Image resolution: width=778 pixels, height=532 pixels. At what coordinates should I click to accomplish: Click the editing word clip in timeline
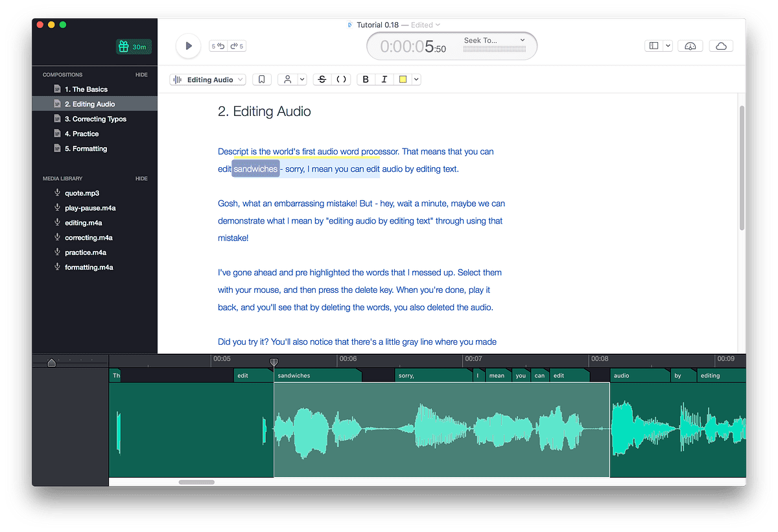[x=721, y=375]
